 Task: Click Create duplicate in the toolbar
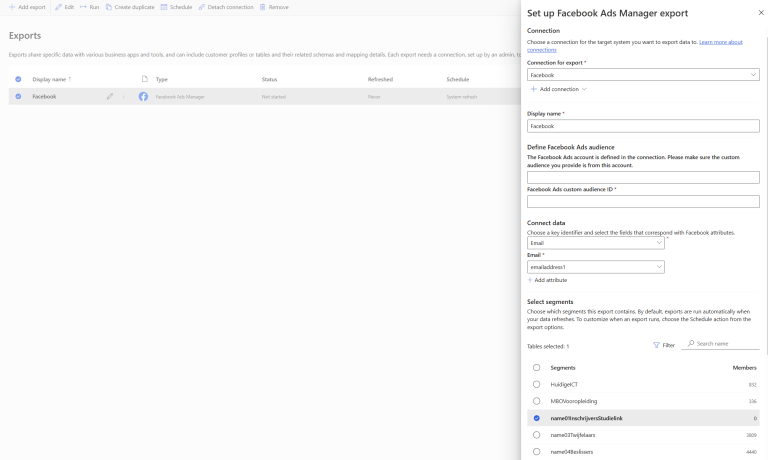pyautogui.click(x=130, y=7)
